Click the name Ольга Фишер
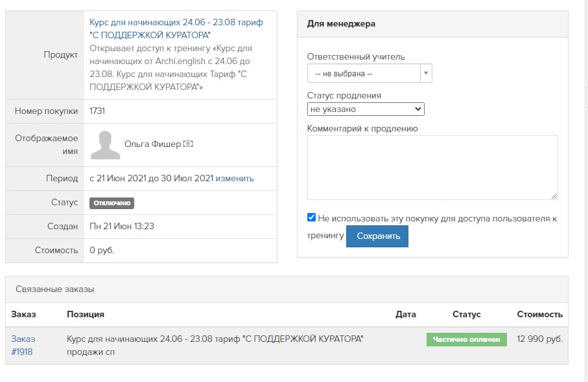 152,144
